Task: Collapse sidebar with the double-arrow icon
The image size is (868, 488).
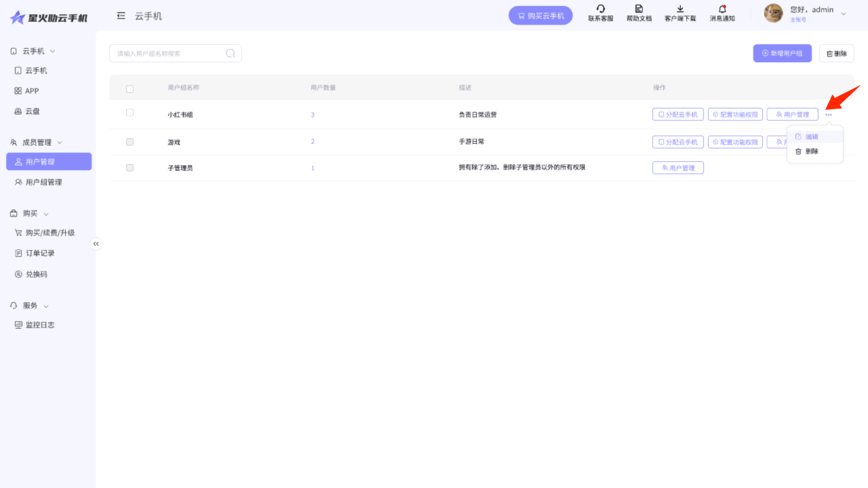Action: pyautogui.click(x=96, y=244)
